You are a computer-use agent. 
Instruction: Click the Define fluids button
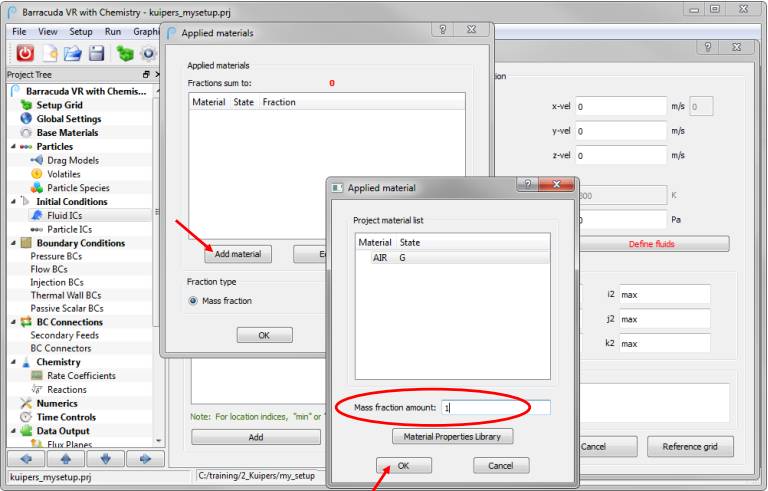[x=652, y=244]
